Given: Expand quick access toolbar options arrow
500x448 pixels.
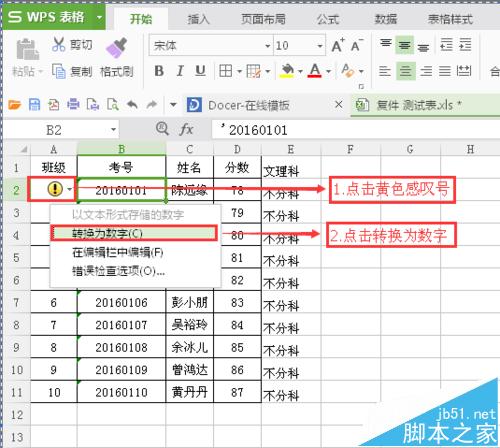Looking at the screenshot, I should 173,105.
